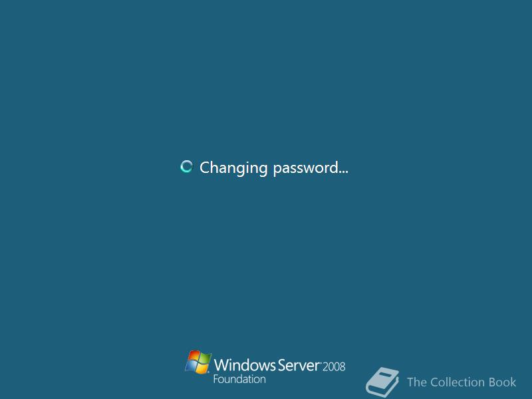Click the word "password..." in status text
The image size is (532, 399).
tap(311, 168)
